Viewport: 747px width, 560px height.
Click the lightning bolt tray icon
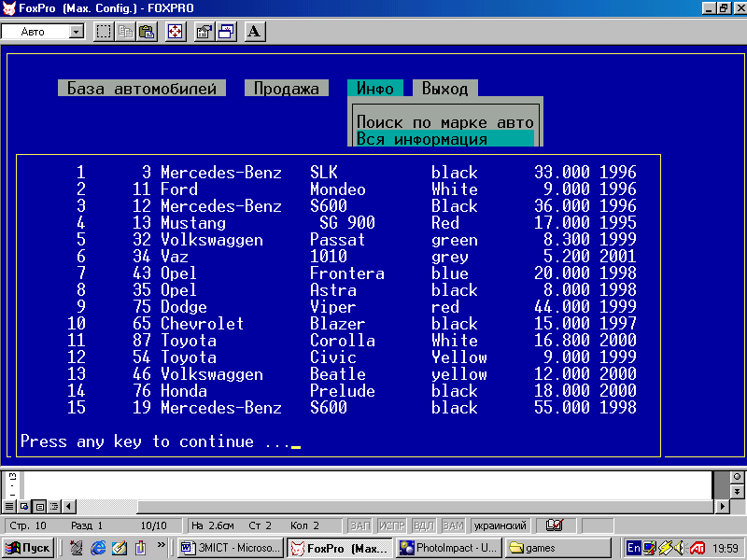(x=665, y=548)
